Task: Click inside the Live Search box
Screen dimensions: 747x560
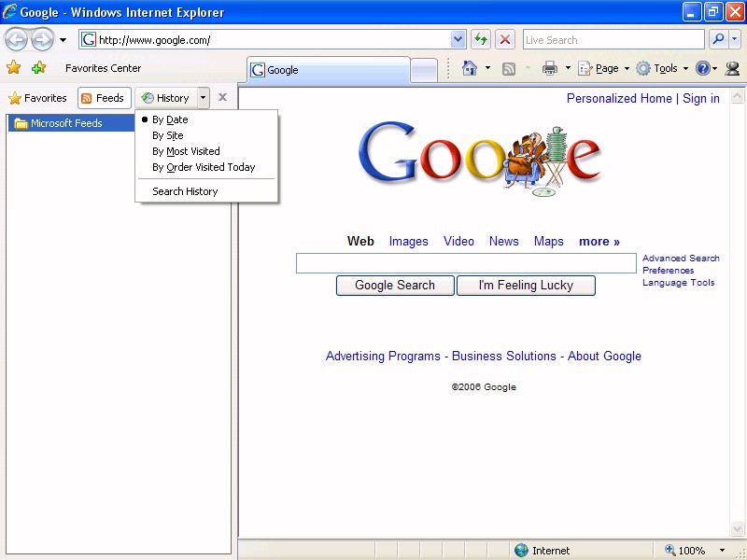Action: pos(613,39)
